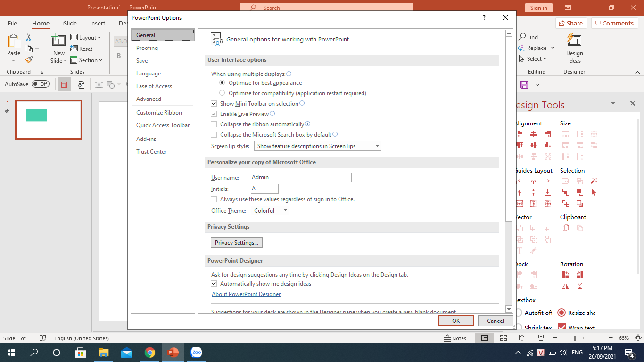Click the Comments button

click(x=615, y=23)
